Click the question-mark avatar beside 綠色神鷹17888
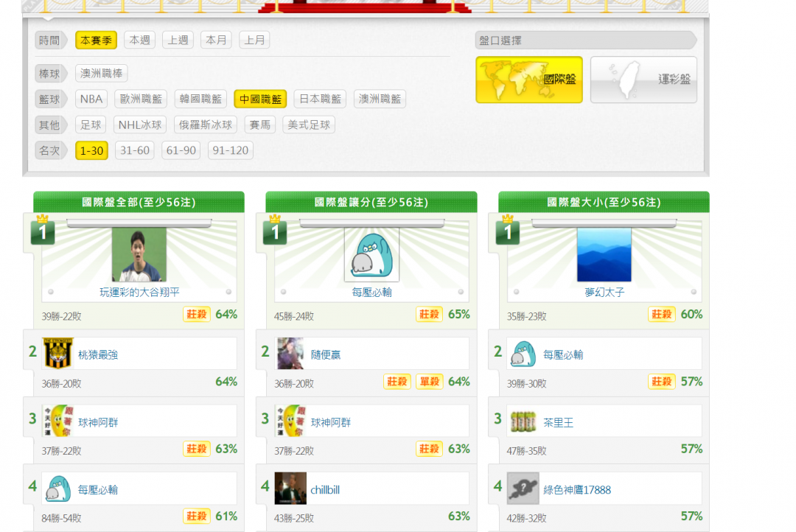796x532 pixels. coord(523,489)
